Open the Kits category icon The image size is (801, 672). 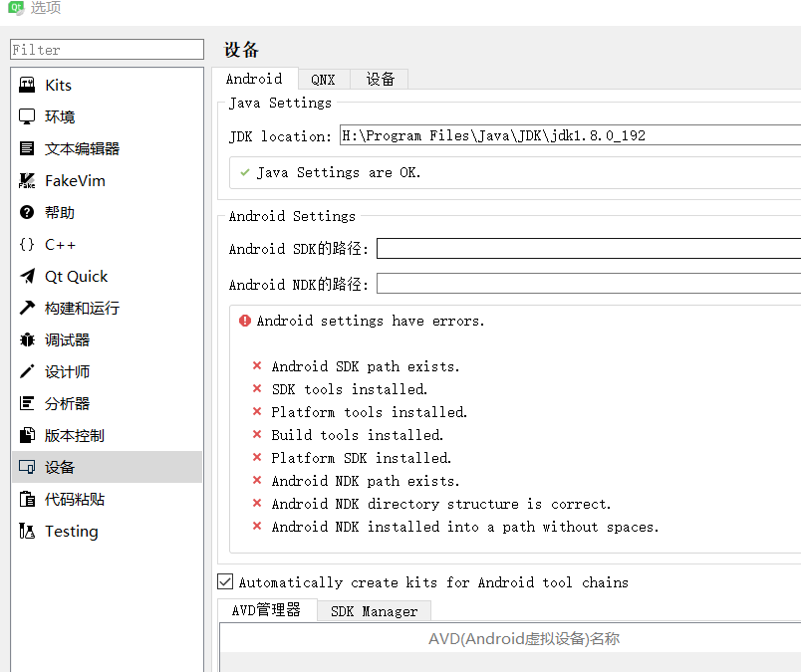click(27, 85)
